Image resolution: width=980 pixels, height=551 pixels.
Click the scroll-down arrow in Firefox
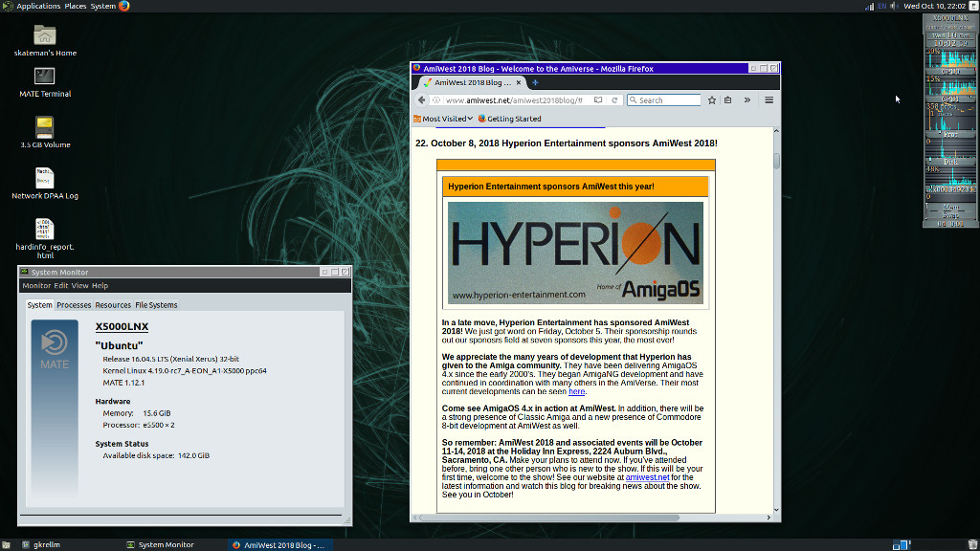point(777,510)
